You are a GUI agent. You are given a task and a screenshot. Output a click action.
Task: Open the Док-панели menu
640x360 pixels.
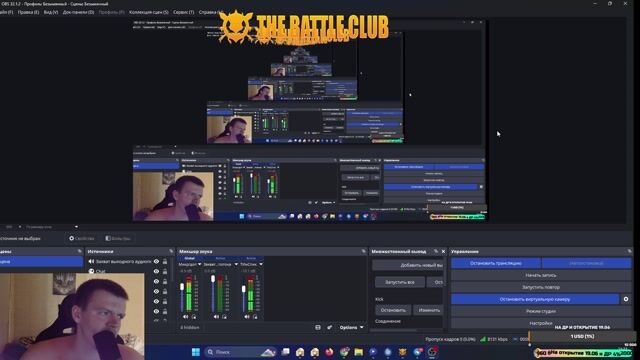(78, 12)
